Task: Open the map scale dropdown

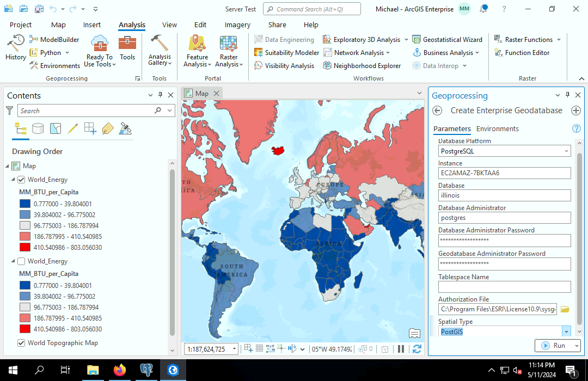Action: pos(234,349)
